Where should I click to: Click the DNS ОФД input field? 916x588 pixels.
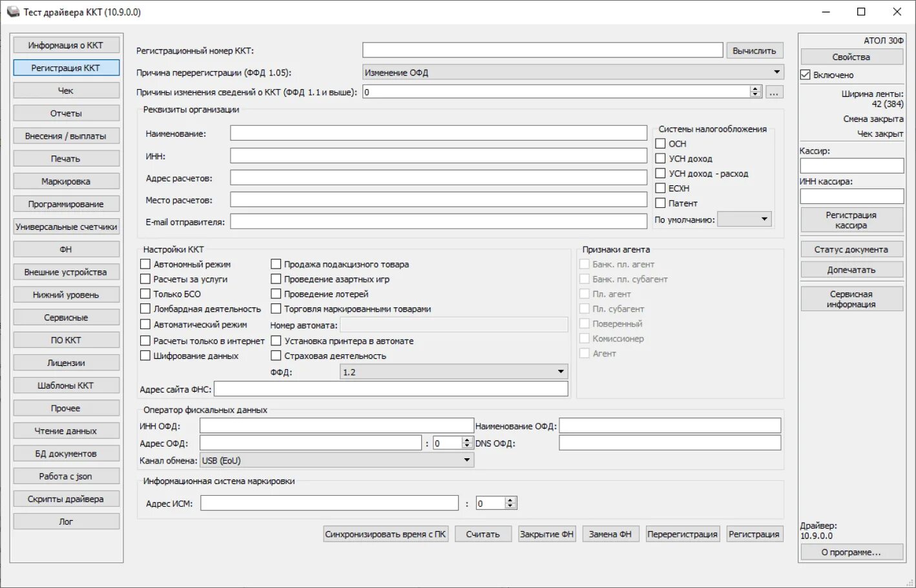670,443
